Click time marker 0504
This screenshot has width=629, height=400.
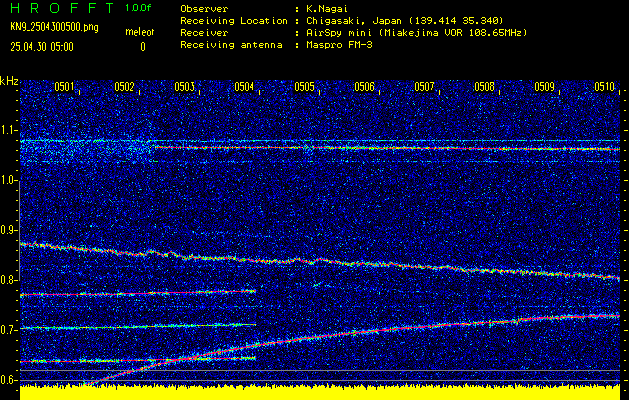(x=244, y=87)
